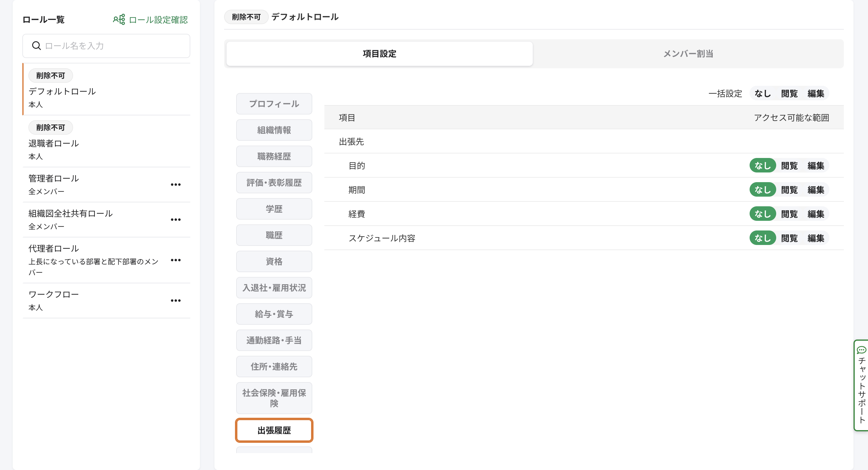Click the search magnifier icon
This screenshot has width=868, height=470.
coord(36,46)
